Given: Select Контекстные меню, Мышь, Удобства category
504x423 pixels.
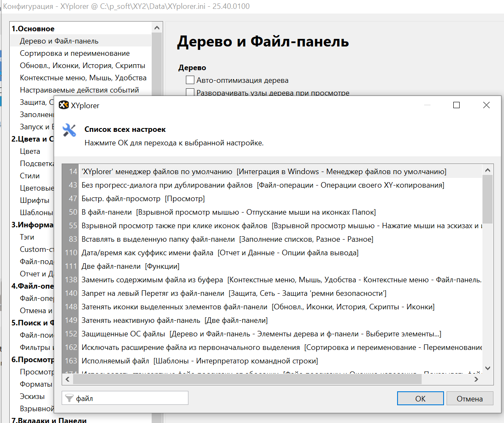Looking at the screenshot, I should click(x=83, y=78).
